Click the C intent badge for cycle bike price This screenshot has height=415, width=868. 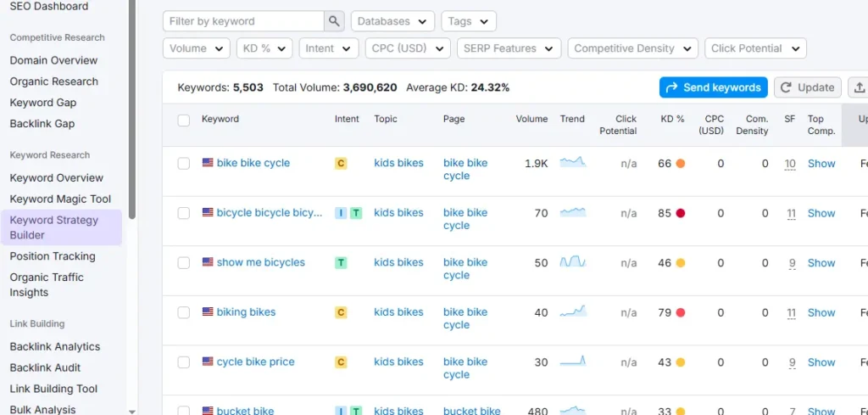pyautogui.click(x=341, y=362)
